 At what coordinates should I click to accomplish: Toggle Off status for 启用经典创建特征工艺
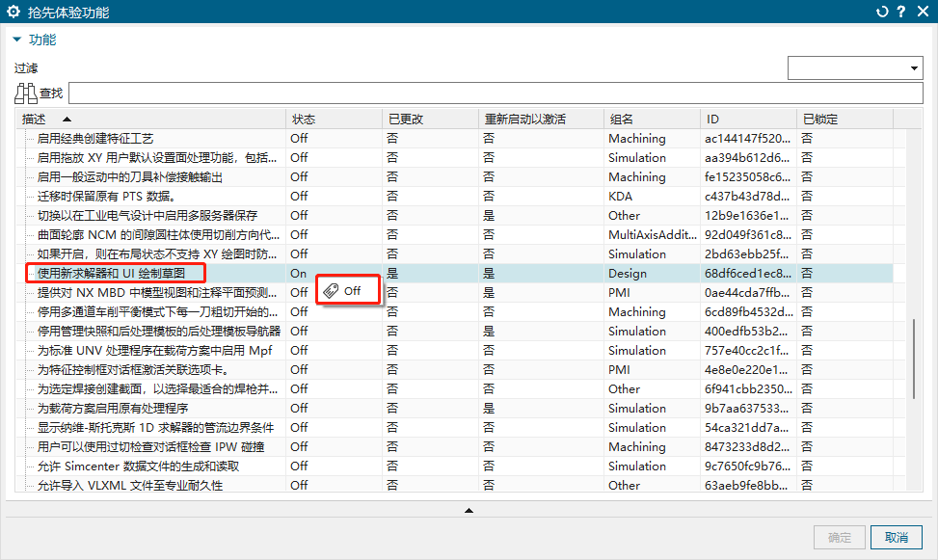point(299,139)
